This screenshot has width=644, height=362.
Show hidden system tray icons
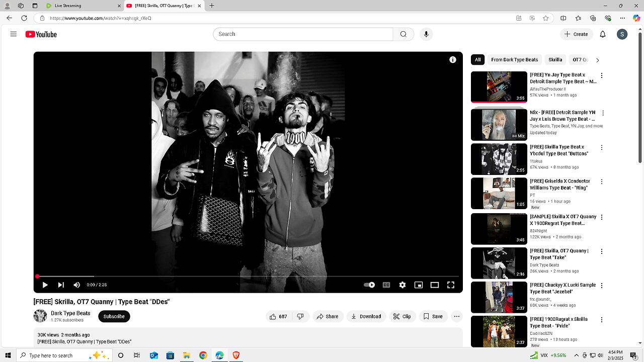click(577, 355)
